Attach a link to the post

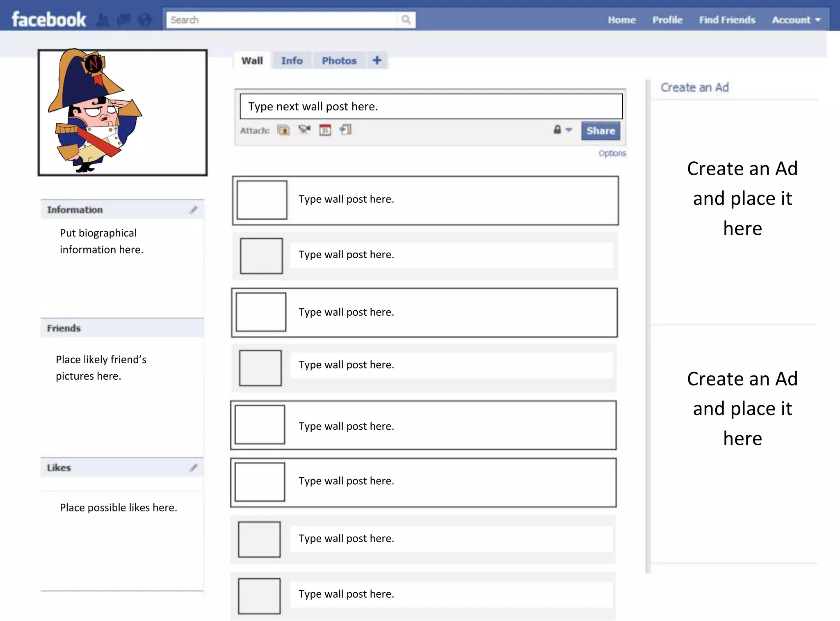tap(345, 130)
